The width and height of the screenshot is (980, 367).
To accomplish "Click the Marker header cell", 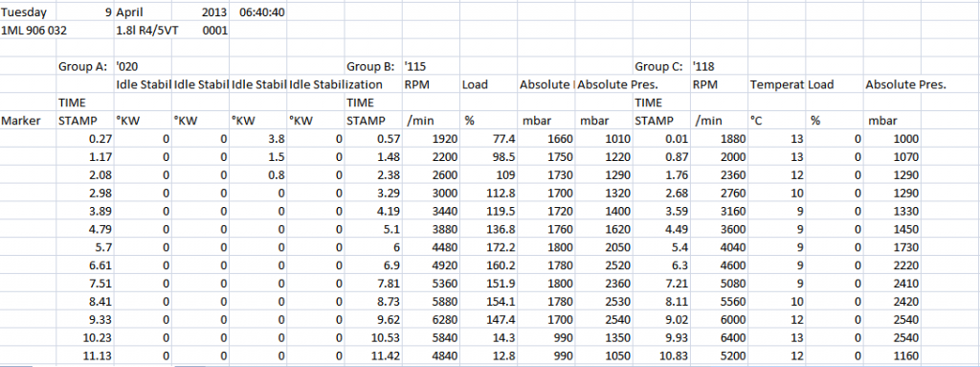I will click(x=29, y=120).
